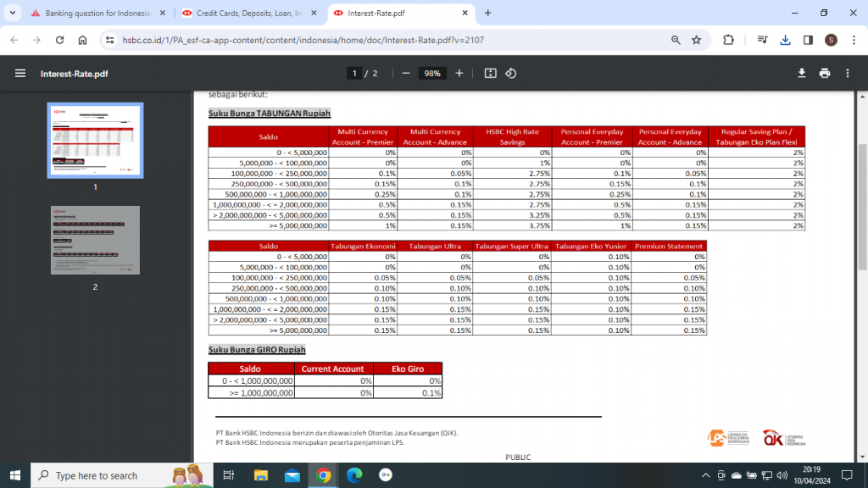Open the Chrome three-dot menu

854,40
